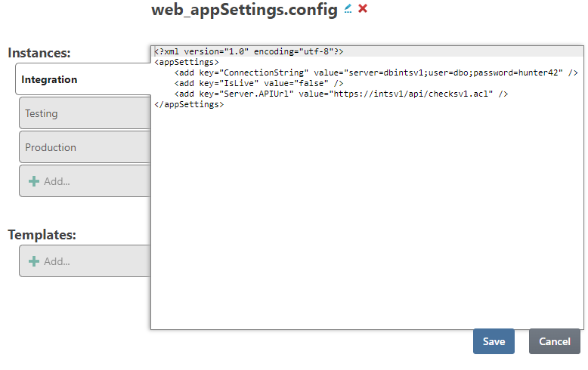The height and width of the screenshot is (370, 588).
Task: Switch to the Testing instance tab
Action: click(x=42, y=113)
